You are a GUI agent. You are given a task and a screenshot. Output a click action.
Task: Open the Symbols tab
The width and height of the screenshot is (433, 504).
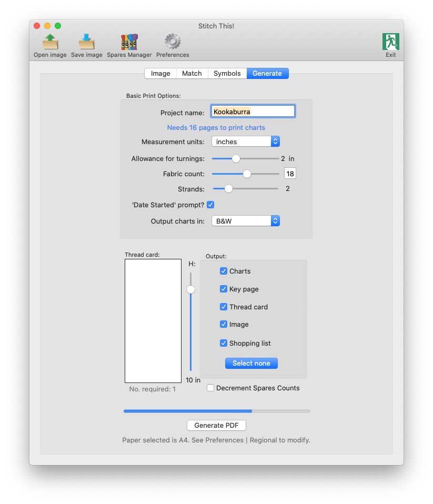(227, 74)
